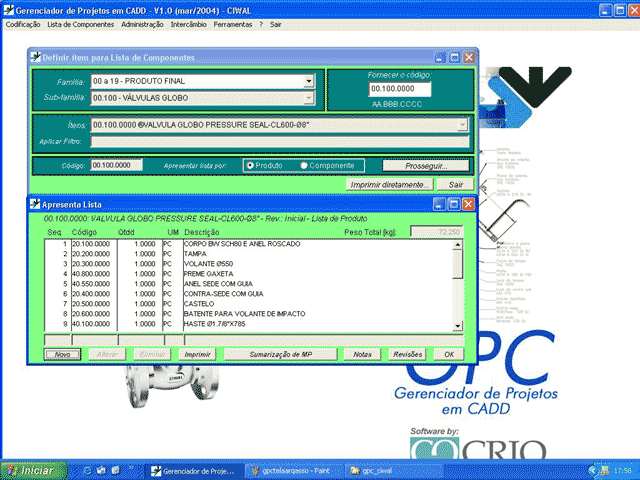Click the Definir item window title icon
640x480 pixels.
pyautogui.click(x=36, y=58)
